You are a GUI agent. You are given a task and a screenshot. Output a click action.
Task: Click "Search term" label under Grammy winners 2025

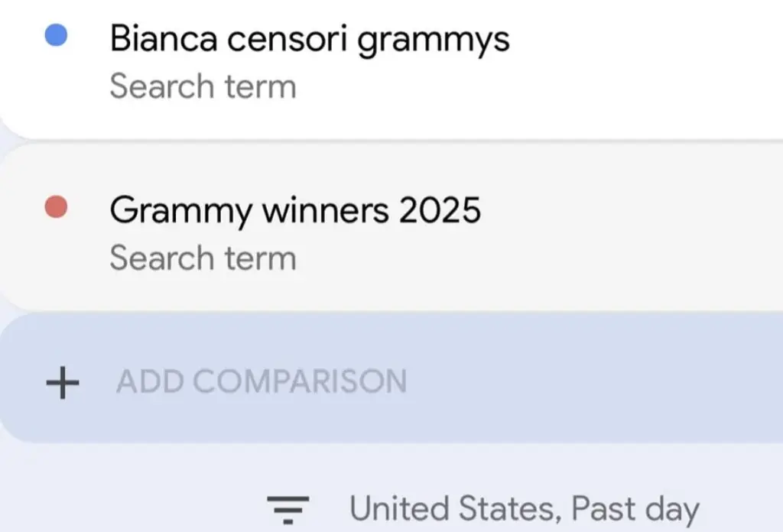point(203,258)
